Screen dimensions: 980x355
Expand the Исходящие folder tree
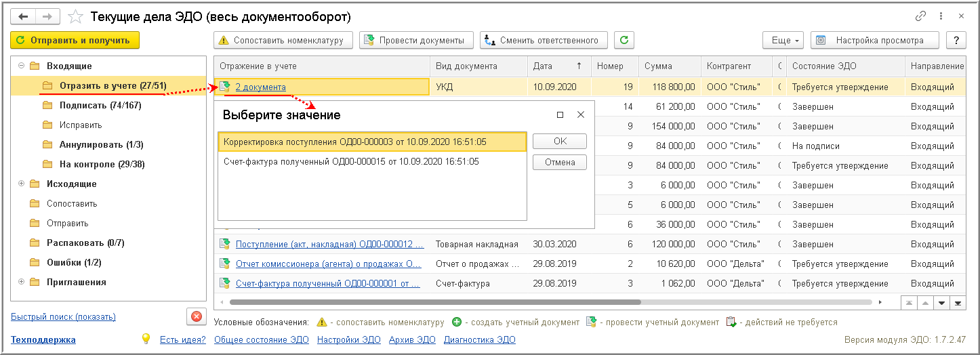click(21, 184)
